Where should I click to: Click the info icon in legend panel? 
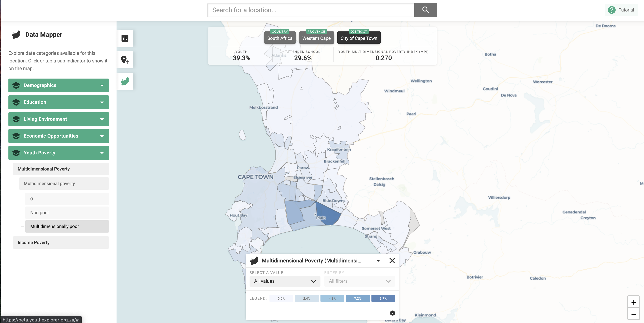pos(392,313)
